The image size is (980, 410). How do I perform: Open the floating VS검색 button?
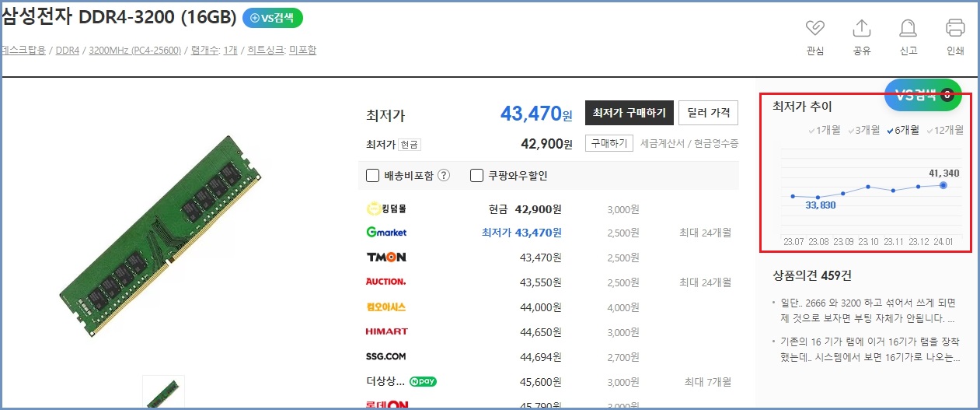[922, 95]
